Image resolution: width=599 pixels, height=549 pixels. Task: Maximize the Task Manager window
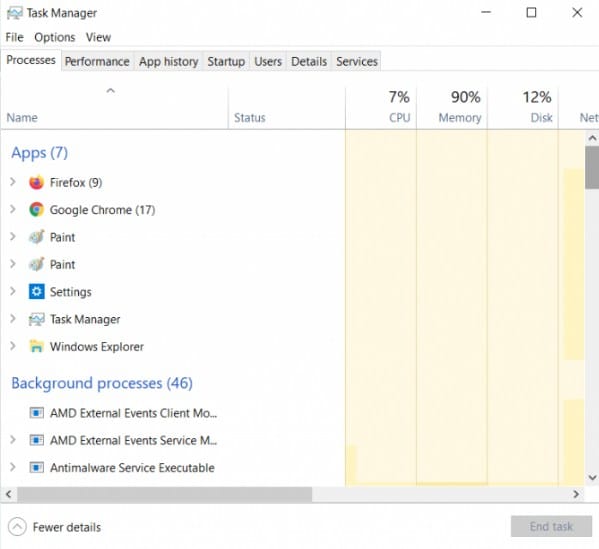(x=531, y=13)
